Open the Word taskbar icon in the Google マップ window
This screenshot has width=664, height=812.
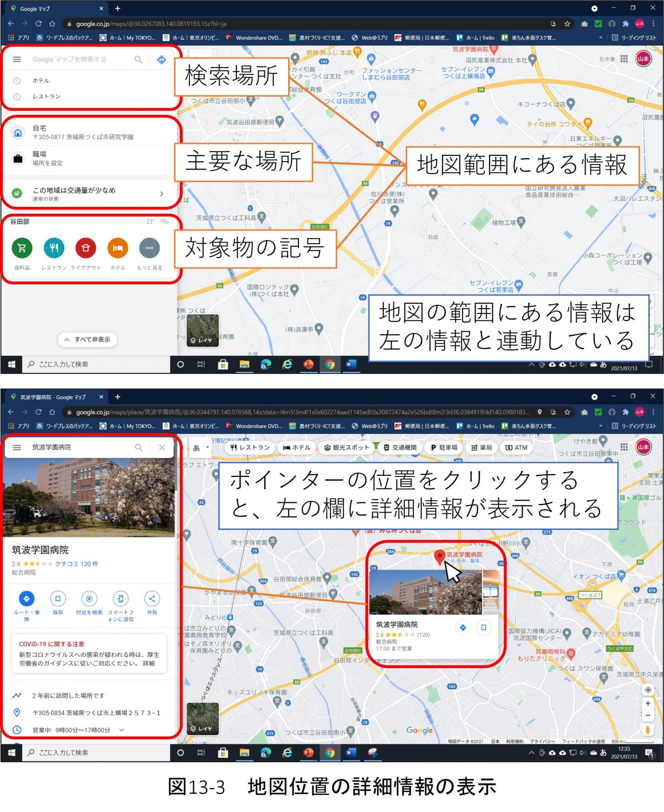[x=351, y=364]
